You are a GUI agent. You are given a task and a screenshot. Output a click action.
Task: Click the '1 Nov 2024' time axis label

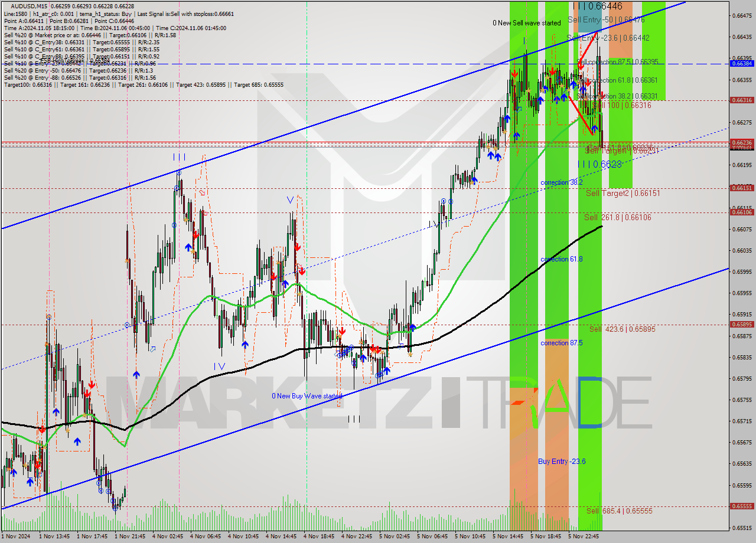tap(15, 537)
